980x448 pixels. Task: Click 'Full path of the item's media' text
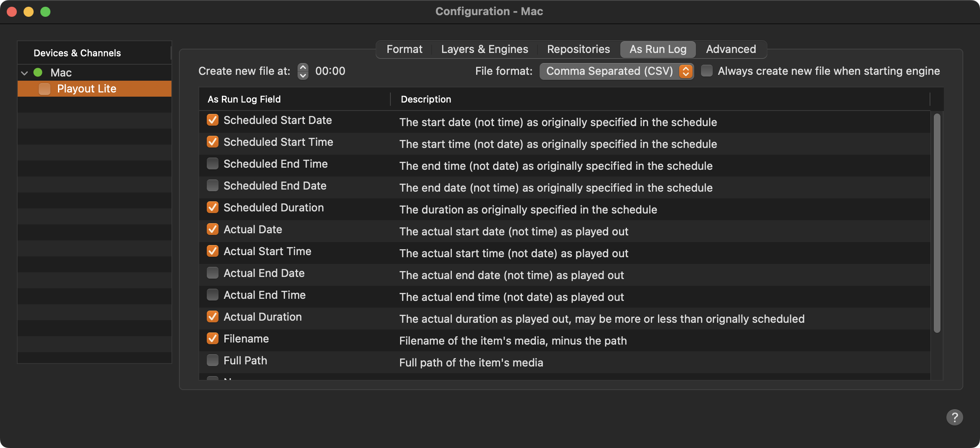pyautogui.click(x=471, y=363)
